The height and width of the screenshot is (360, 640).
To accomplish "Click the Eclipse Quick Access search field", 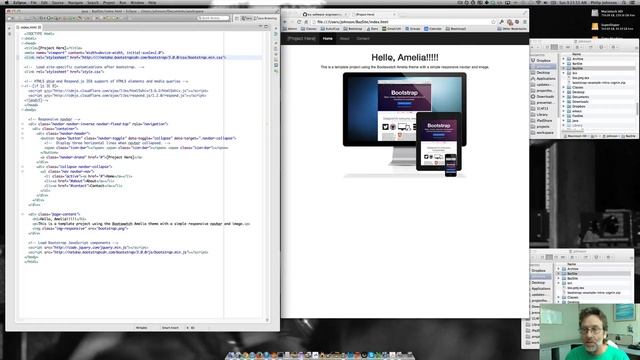I will pos(213,18).
